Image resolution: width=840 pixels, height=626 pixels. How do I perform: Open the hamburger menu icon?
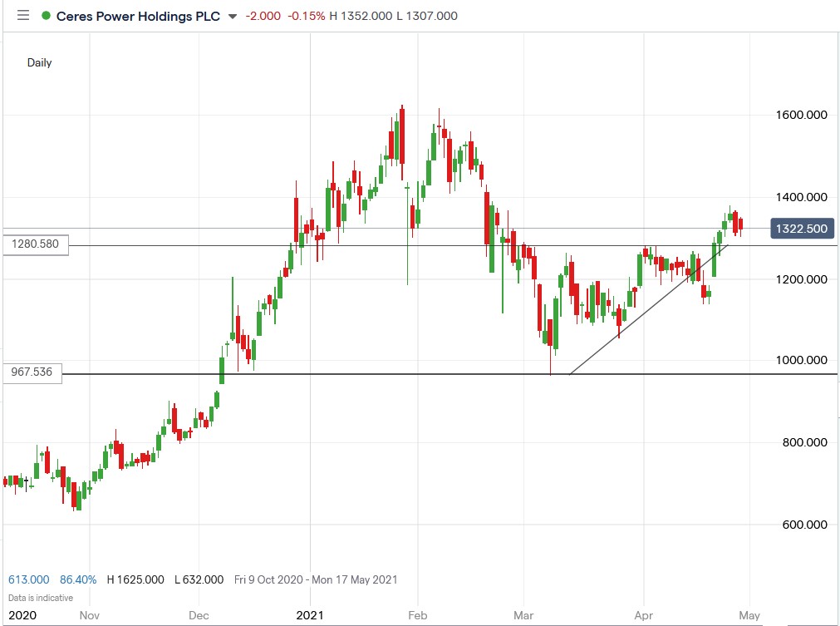pyautogui.click(x=23, y=16)
